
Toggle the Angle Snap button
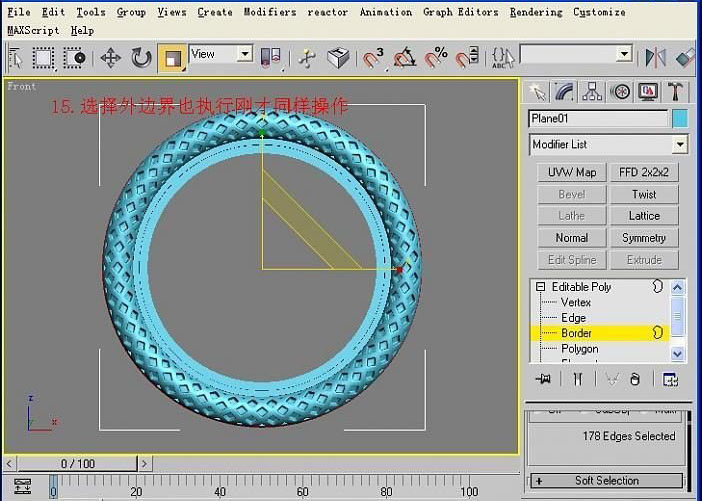click(x=404, y=58)
